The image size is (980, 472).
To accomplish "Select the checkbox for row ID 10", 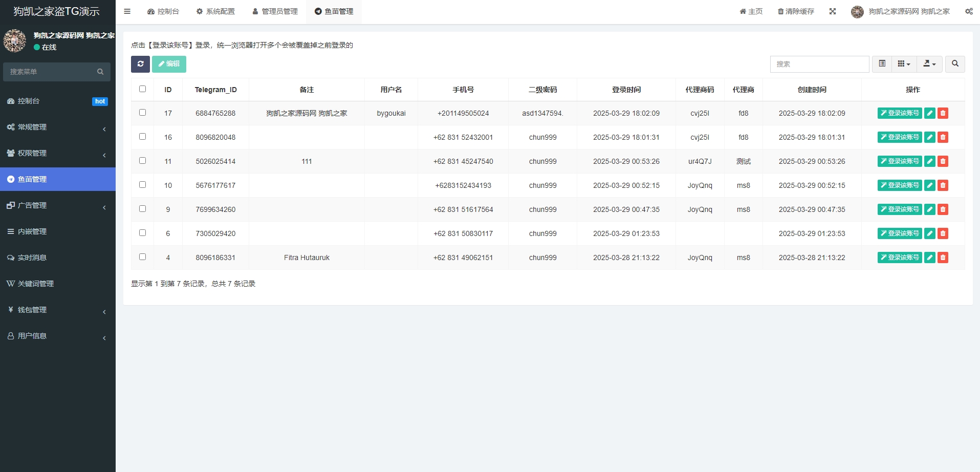I will pyautogui.click(x=142, y=185).
